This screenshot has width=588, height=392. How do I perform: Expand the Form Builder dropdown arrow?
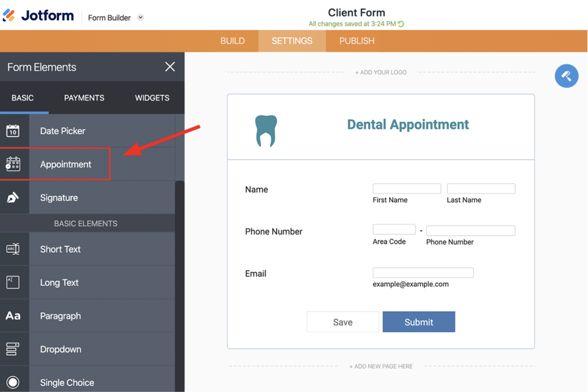[x=141, y=18]
